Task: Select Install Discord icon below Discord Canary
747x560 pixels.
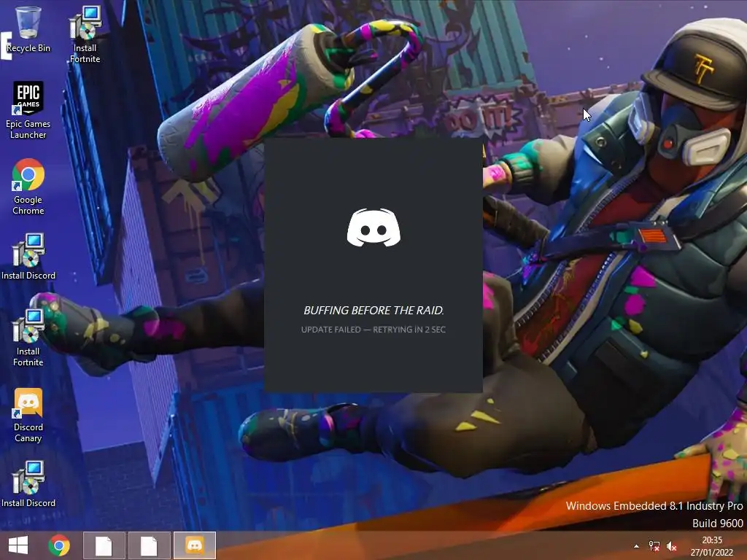Action: click(28, 484)
